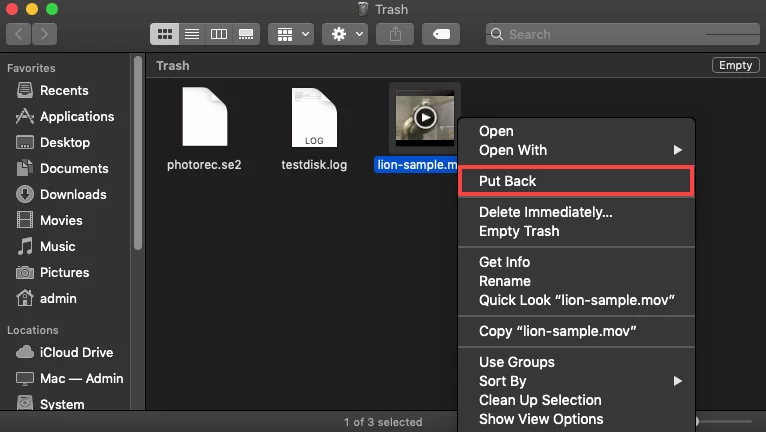Viewport: 766px width, 432px height.
Task: Open the gear action menu
Action: (345, 34)
